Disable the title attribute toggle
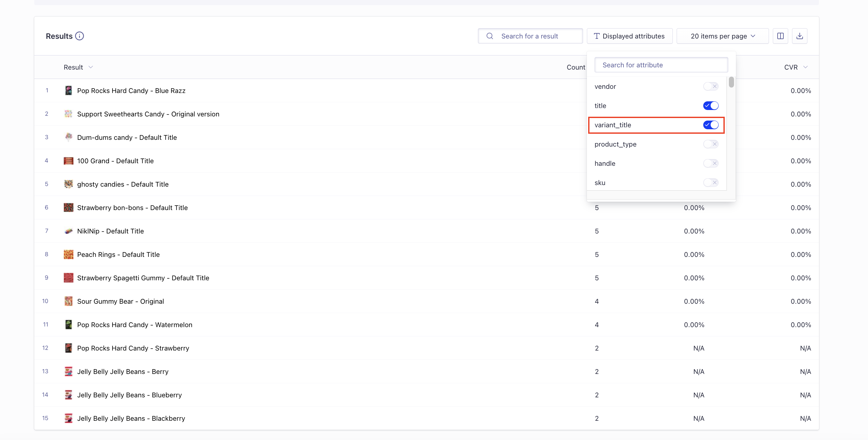 pyautogui.click(x=711, y=106)
